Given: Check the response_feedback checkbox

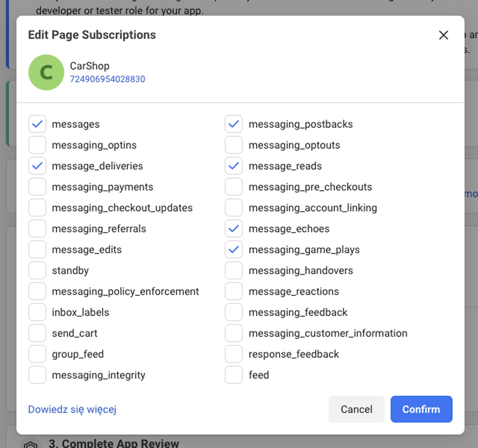Looking at the screenshot, I should (234, 354).
